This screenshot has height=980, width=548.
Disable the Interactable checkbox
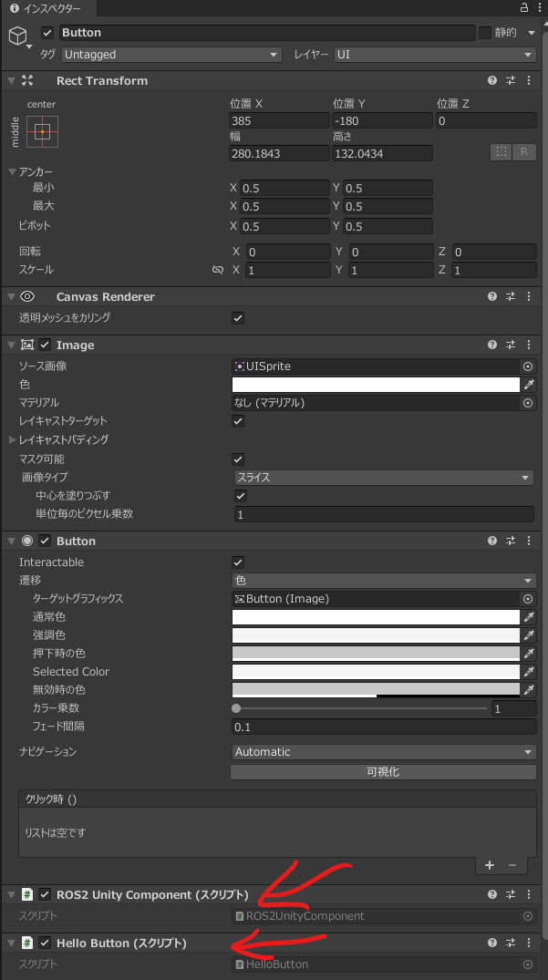(238, 562)
